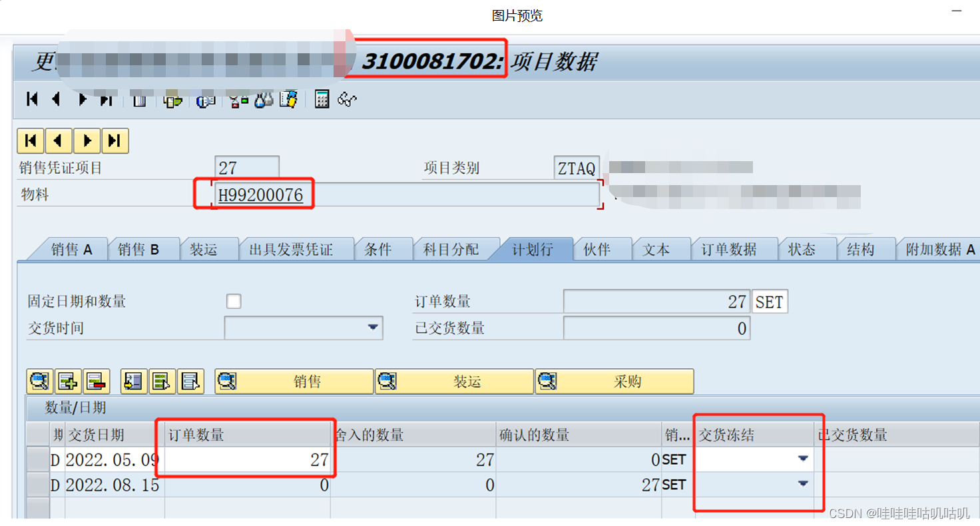
Task: Click the 销售 detail button
Action: [x=294, y=382]
